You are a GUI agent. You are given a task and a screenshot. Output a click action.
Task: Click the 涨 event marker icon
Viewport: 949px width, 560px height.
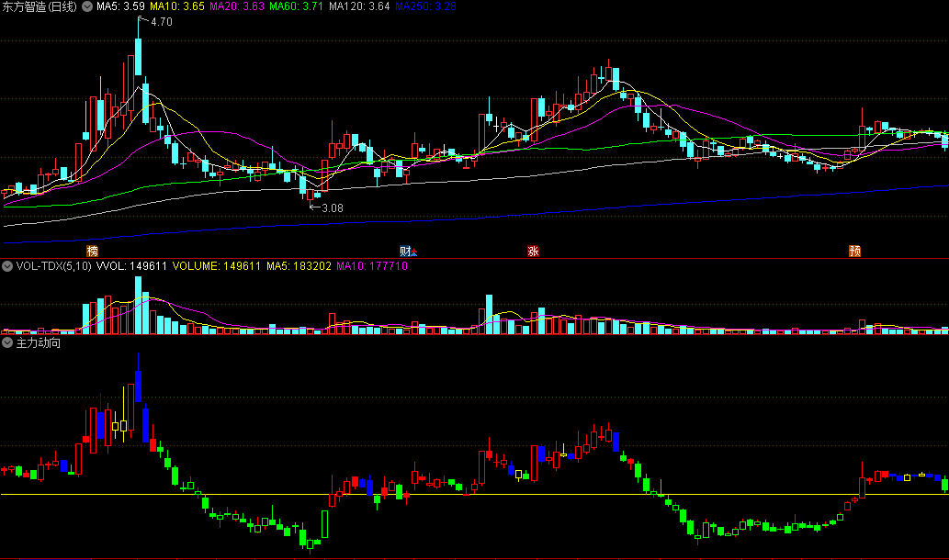[533, 251]
